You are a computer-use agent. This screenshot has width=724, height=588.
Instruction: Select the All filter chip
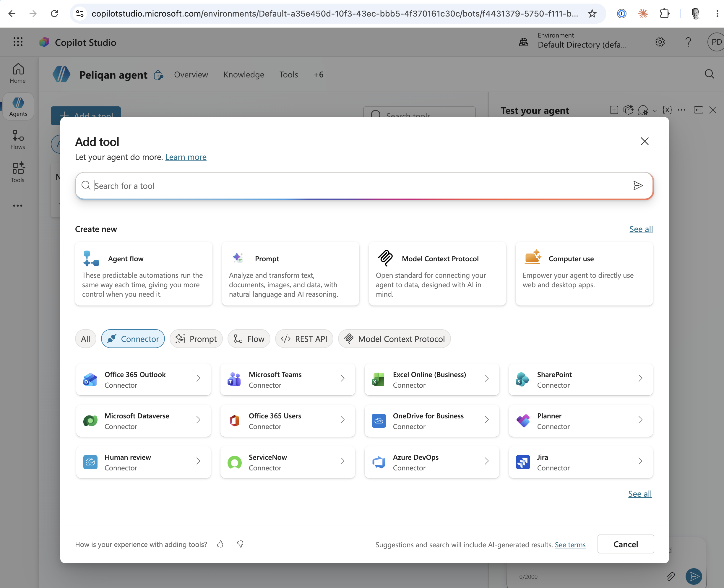tap(86, 339)
